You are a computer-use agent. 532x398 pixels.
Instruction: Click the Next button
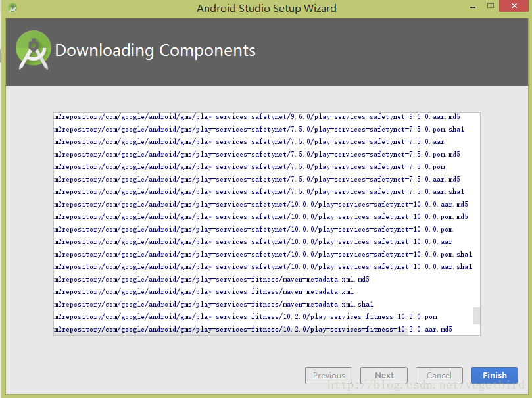384,375
